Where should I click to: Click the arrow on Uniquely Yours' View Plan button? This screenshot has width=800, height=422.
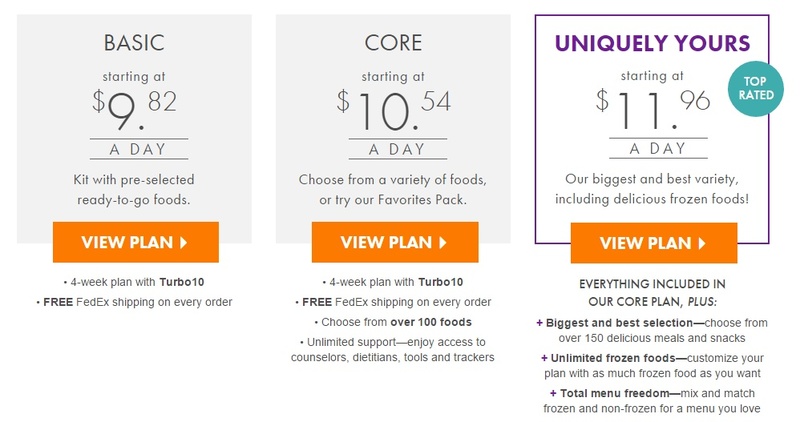pyautogui.click(x=702, y=243)
